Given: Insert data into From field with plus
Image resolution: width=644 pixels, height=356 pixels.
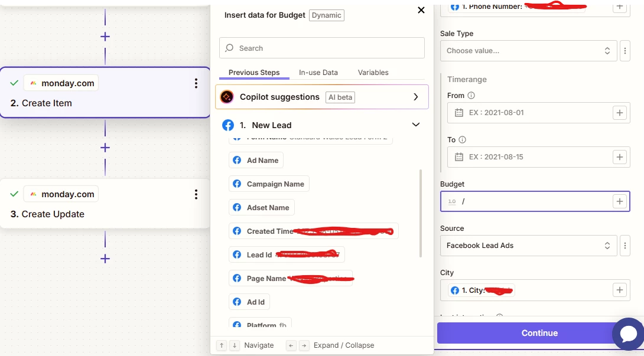Looking at the screenshot, I should [x=620, y=113].
